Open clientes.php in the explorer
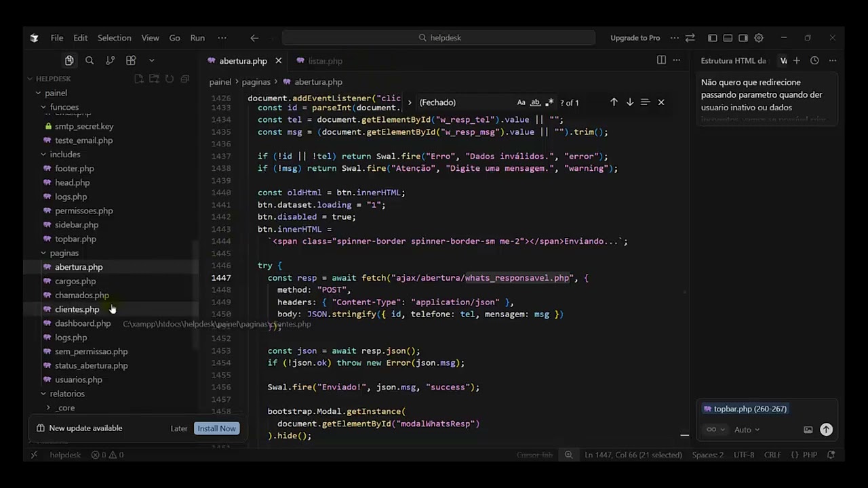868x488 pixels. 77,309
